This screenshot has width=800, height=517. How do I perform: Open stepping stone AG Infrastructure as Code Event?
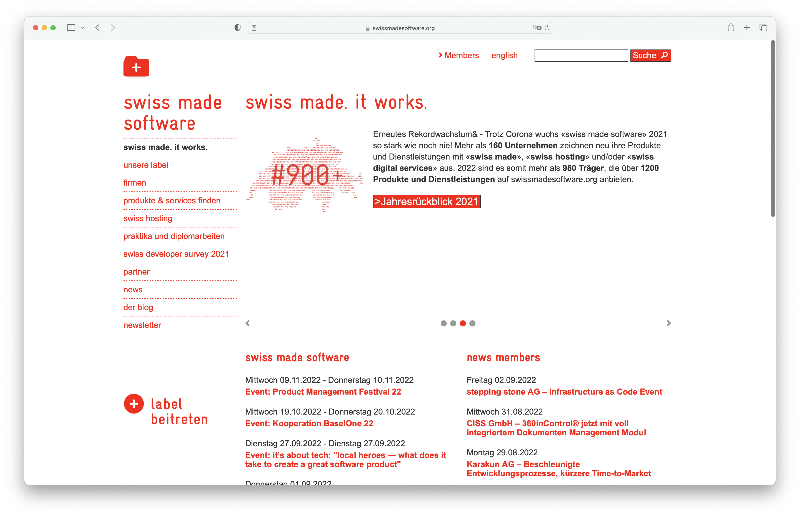[x=564, y=392]
